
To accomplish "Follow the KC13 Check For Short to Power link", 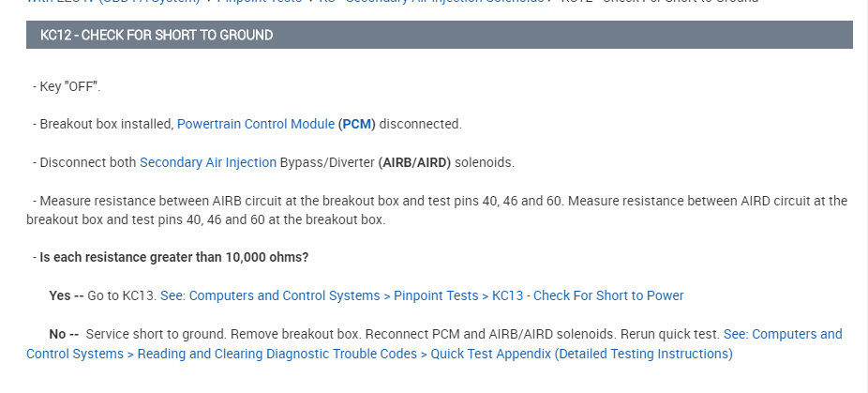I will [x=422, y=295].
